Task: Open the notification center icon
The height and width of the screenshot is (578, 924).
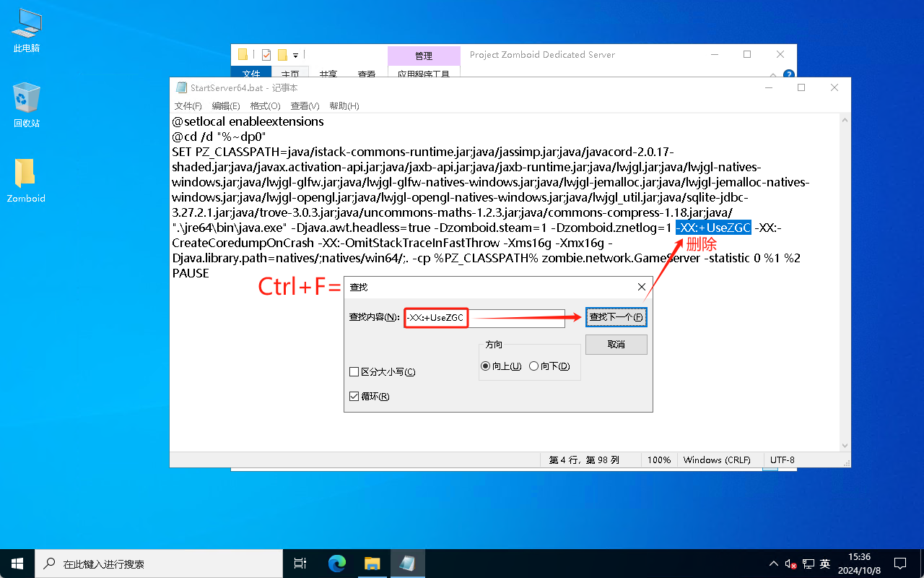Action: tap(900, 564)
